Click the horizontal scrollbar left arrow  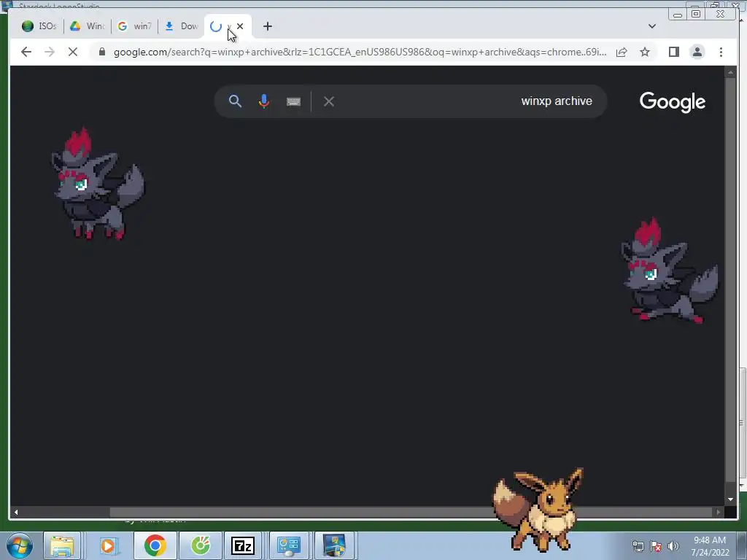(16, 513)
